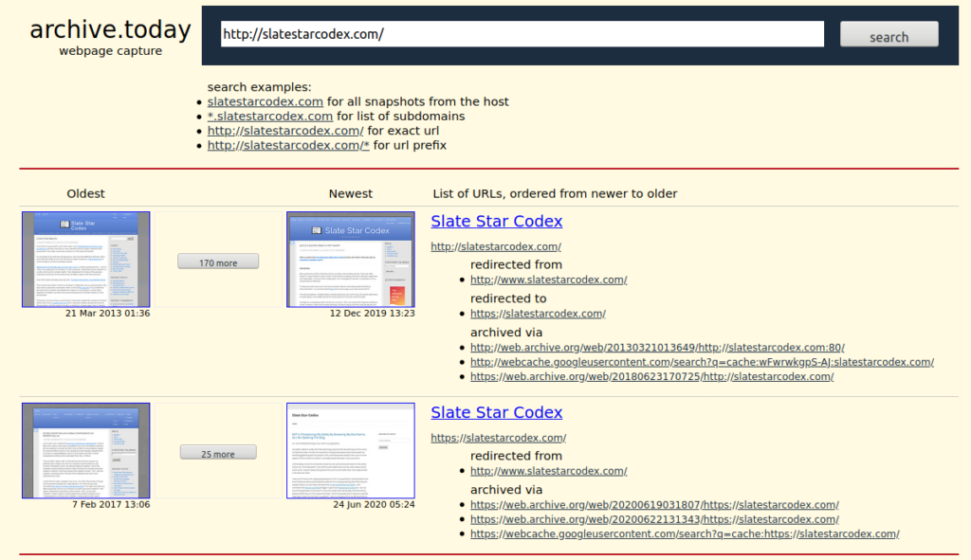Viewport: 971px width, 560px height.
Task: Open the web.archive.org 20200619031807 archive link
Action: point(654,504)
